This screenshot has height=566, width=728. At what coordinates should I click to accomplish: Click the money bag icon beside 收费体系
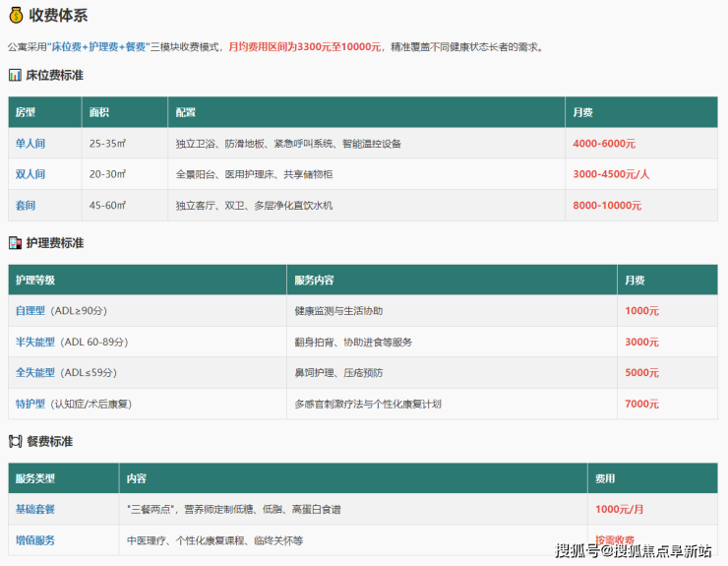coord(15,14)
